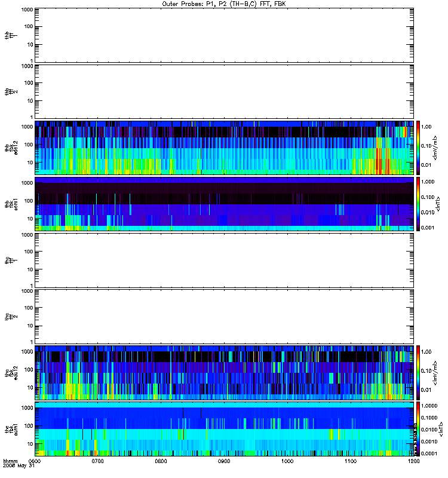The height and width of the screenshot is (478, 448).
Task: Click the "10" y-axis tick of thc fff 2
Action: click(30, 326)
